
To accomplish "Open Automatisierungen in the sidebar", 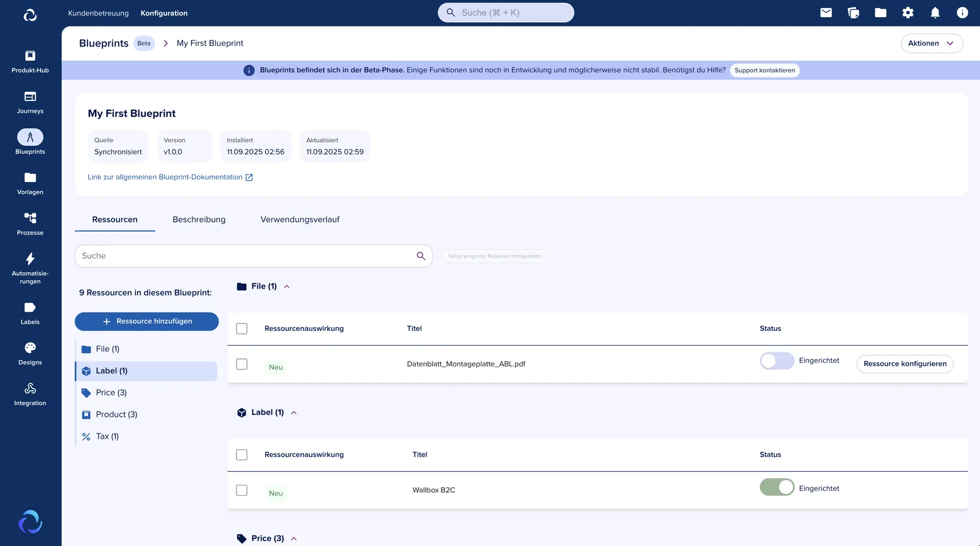I will [30, 268].
